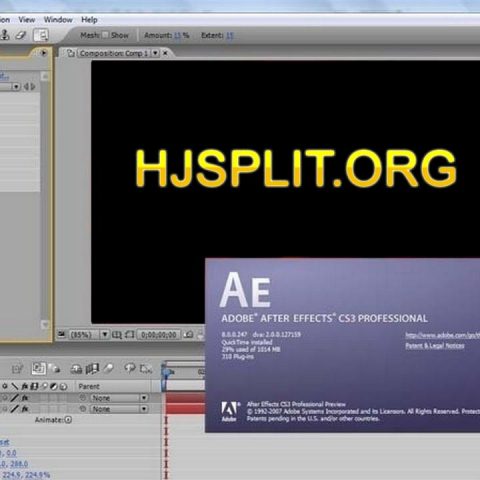Open the Animate flyout menu button
The width and height of the screenshot is (480, 480).
point(68,420)
